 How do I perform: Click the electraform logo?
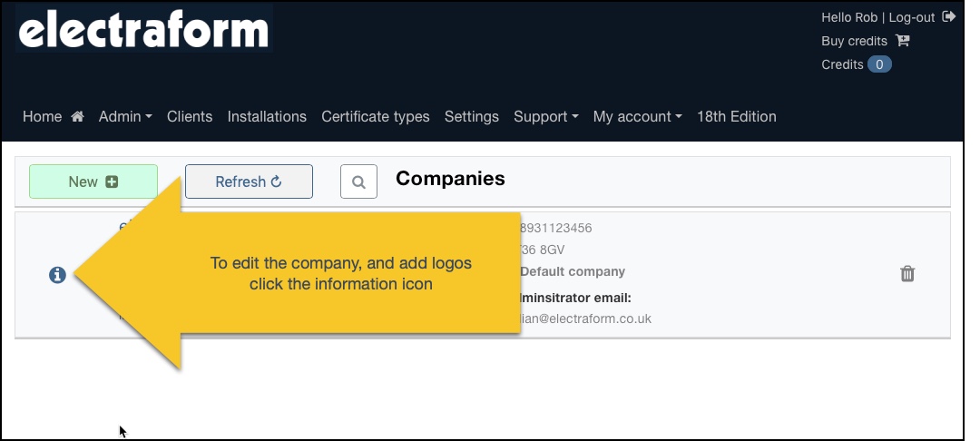pyautogui.click(x=143, y=29)
